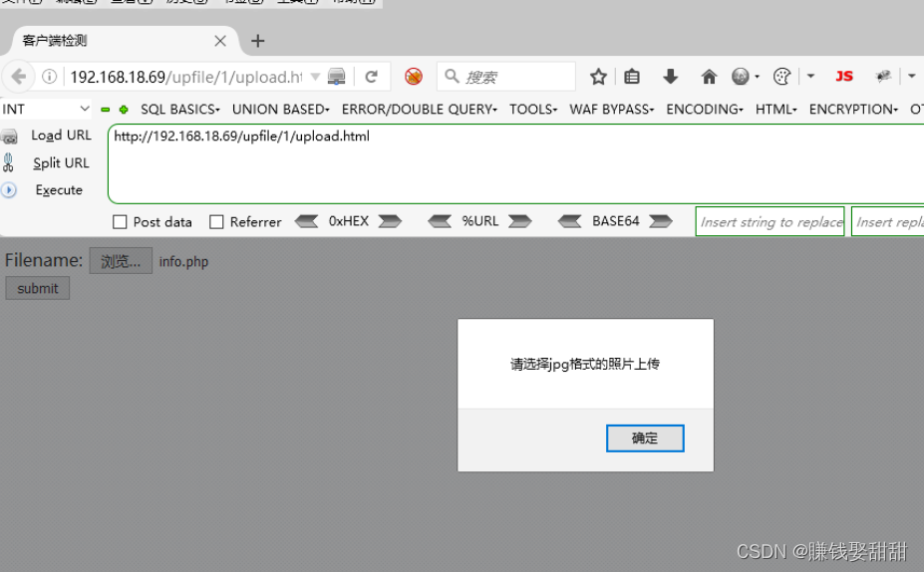Image resolution: width=924 pixels, height=572 pixels.
Task: Click the Execute label
Action: point(59,190)
